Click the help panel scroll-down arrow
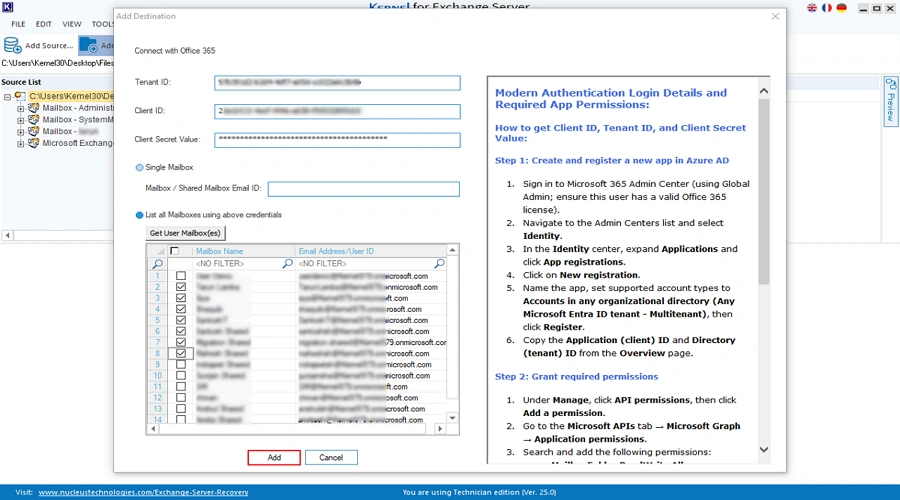Viewport: 900px width, 500px height. point(763,449)
